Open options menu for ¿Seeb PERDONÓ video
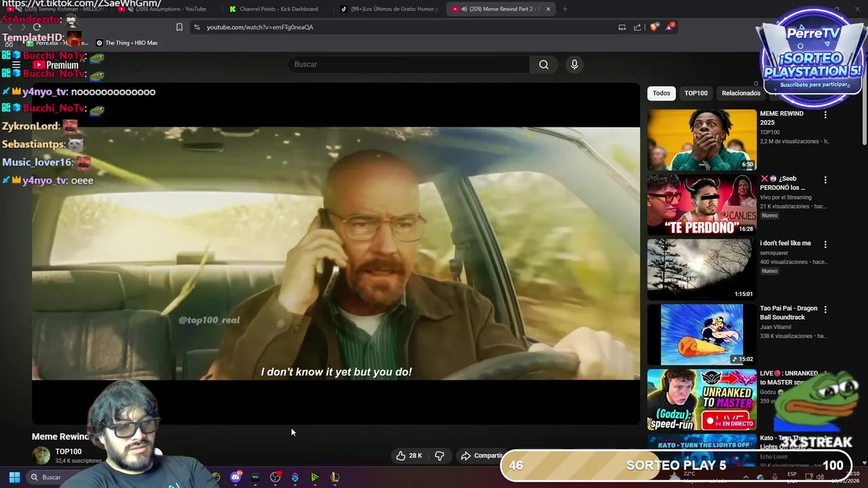Image resolution: width=868 pixels, height=488 pixels. click(825, 180)
